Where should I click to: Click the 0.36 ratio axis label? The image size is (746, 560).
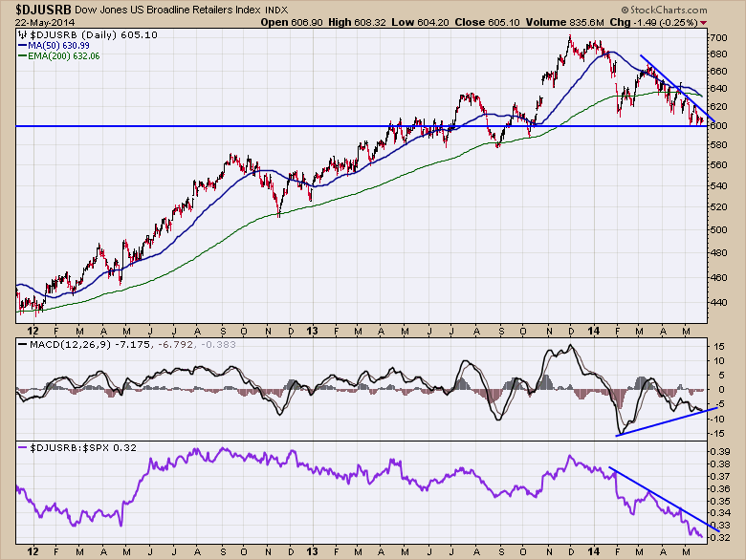[720, 488]
